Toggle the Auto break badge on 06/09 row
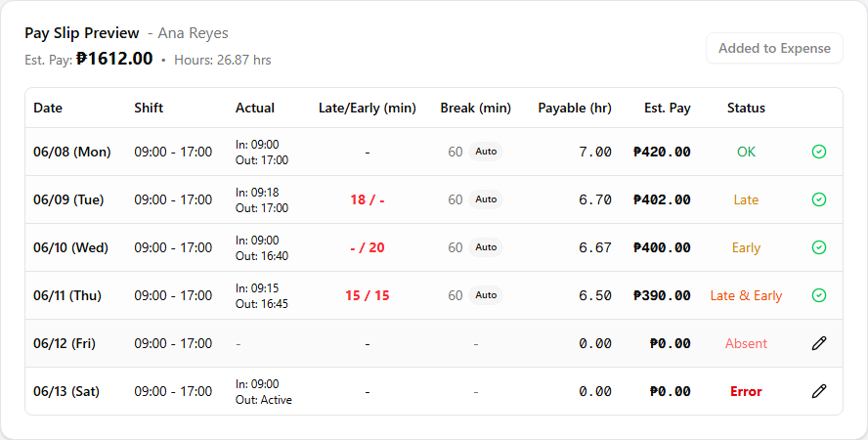This screenshot has width=868, height=440. 486,199
